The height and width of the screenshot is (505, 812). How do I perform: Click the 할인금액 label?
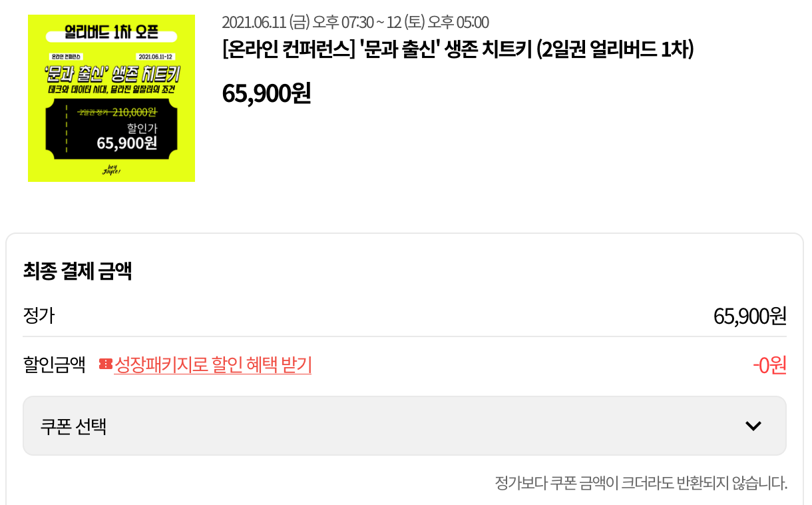[55, 365]
